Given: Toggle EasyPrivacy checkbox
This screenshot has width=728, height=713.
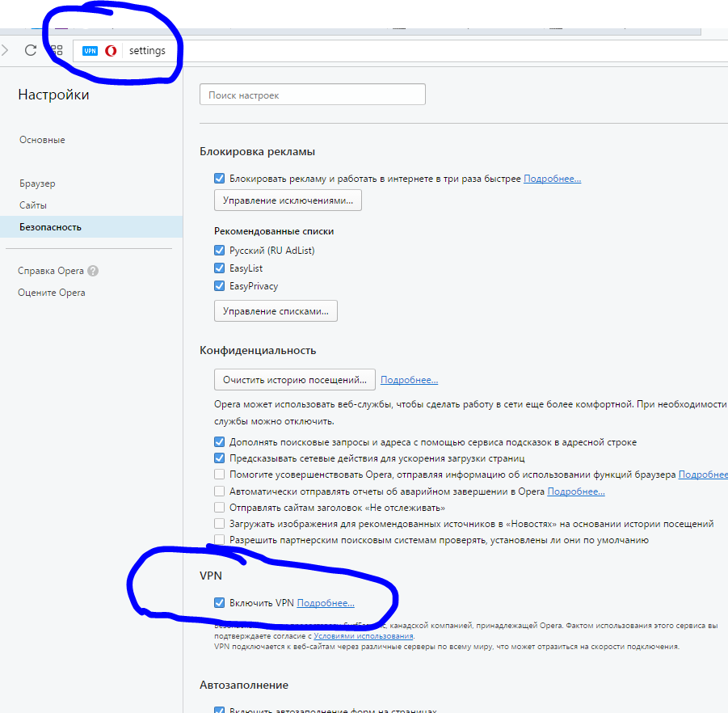Looking at the screenshot, I should click(219, 285).
